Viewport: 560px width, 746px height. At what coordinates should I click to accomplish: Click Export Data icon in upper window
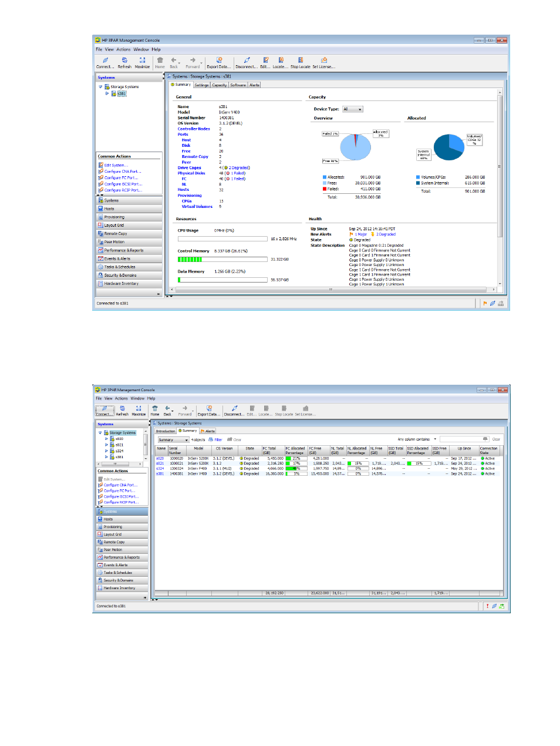point(219,60)
